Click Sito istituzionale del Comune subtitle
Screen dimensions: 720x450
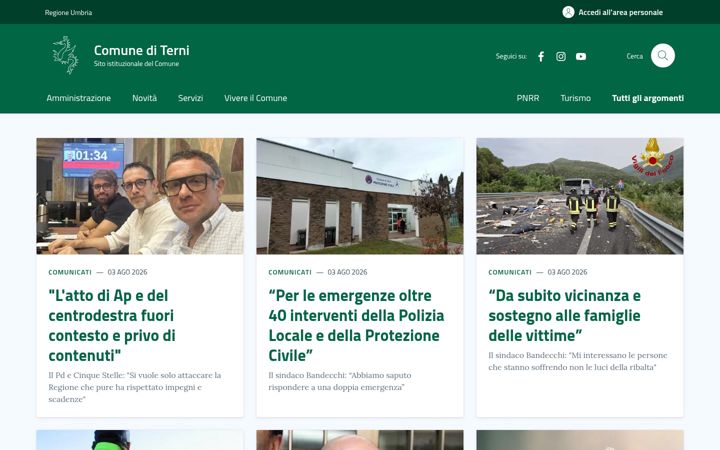[x=136, y=64]
